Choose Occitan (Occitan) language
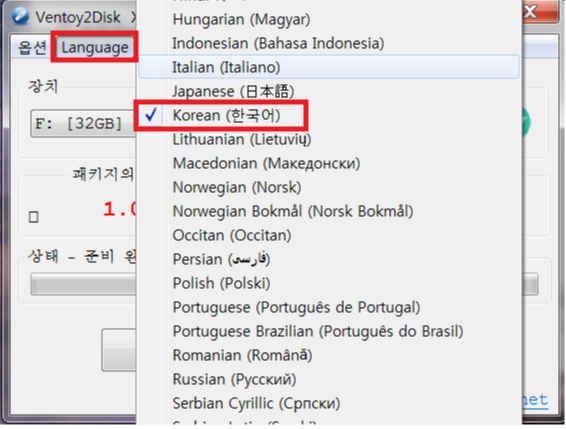Viewport: 566px width, 429px height. click(329, 235)
